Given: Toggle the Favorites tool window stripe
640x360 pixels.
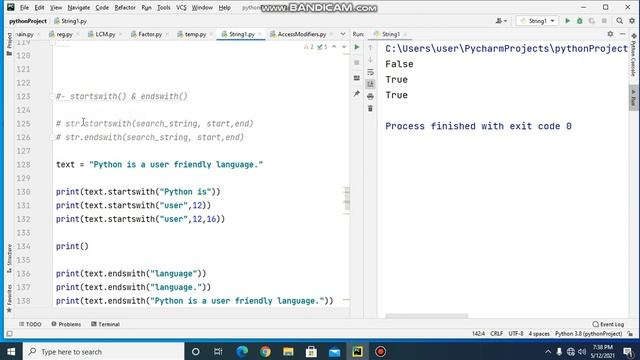Looking at the screenshot, I should [9, 298].
